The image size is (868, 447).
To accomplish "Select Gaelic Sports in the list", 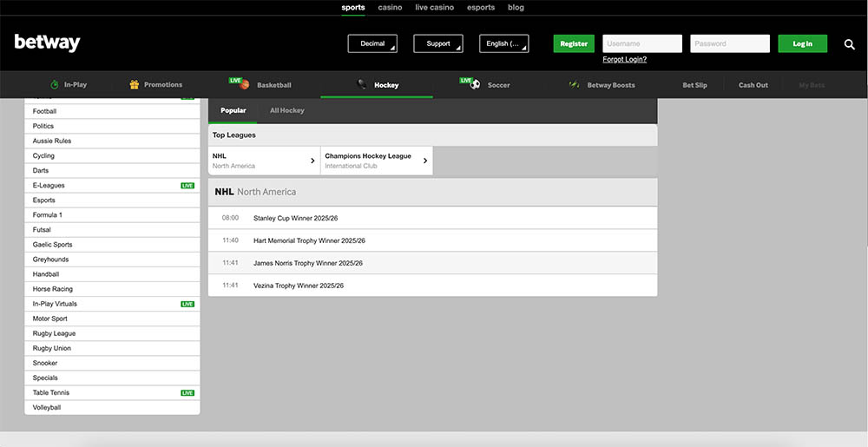I will (112, 245).
